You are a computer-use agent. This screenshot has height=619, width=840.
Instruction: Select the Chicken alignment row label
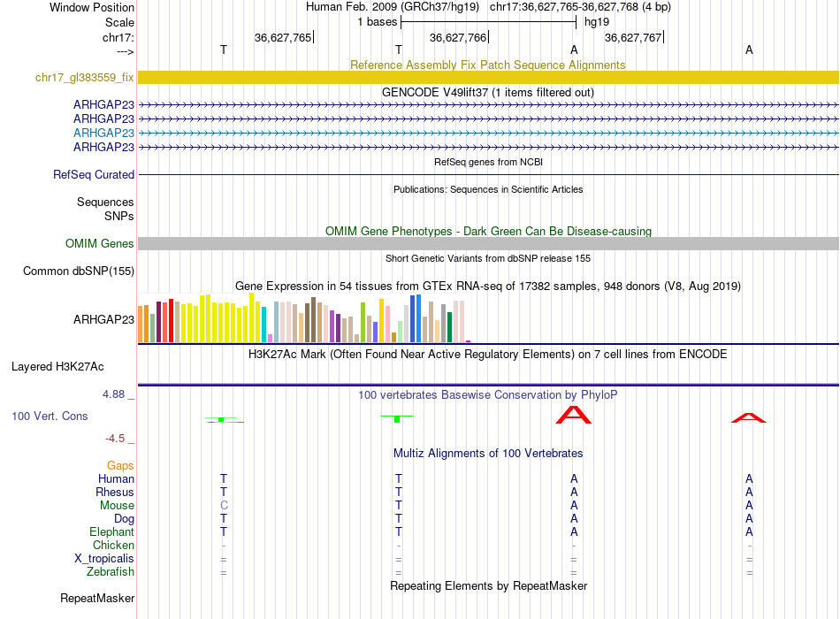[x=113, y=546]
